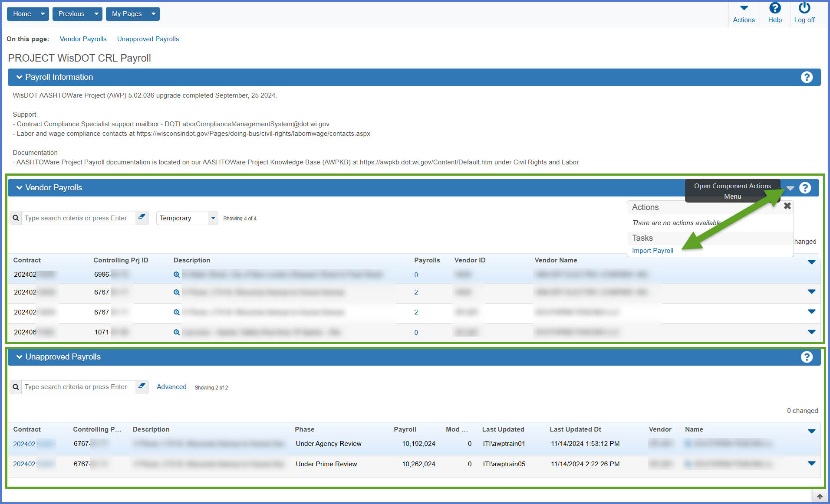Open row actions for first 6767- vendor contract
This screenshot has height=504, width=830.
pos(811,292)
